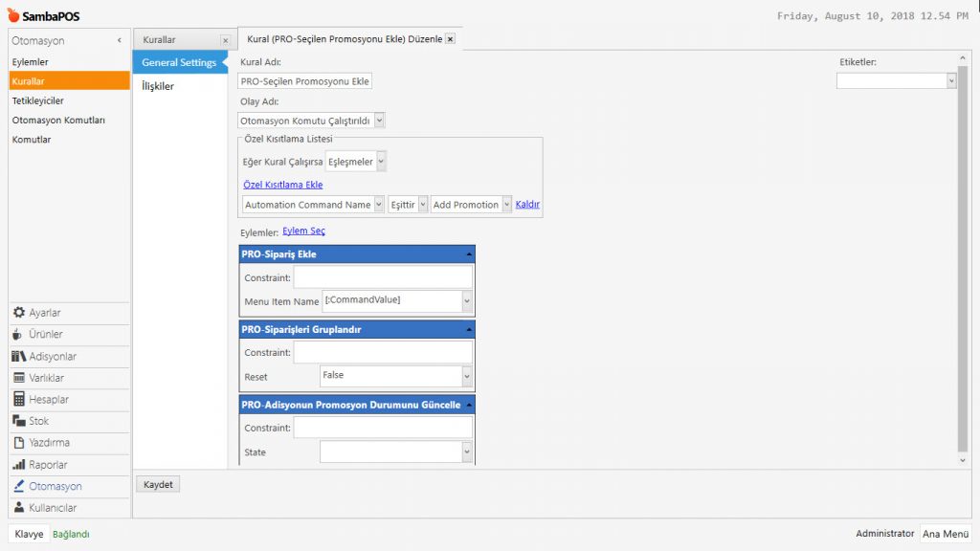Open Otomasyon pencil icon
The height and width of the screenshot is (551, 980).
pyautogui.click(x=19, y=485)
